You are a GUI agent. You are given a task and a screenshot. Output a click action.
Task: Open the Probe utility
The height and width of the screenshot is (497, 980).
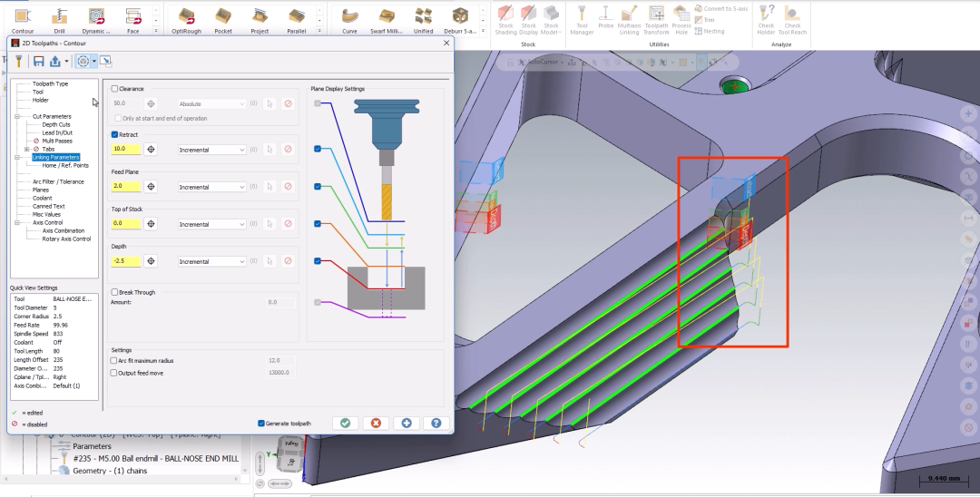tap(605, 17)
